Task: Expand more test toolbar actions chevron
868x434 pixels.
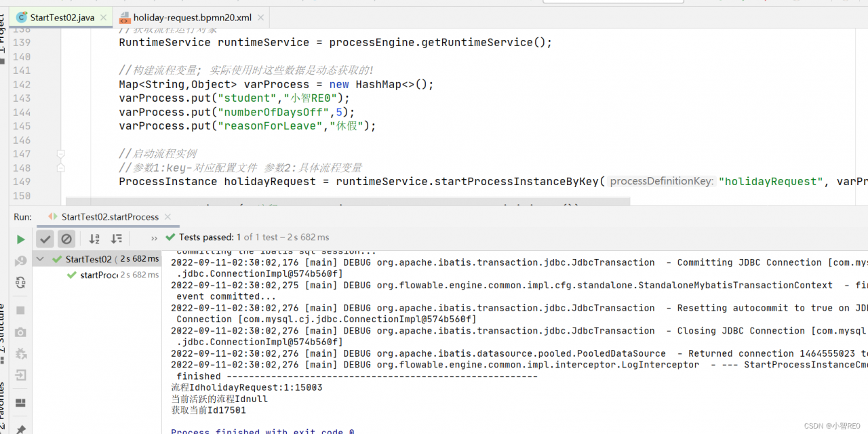Action: [x=154, y=238]
